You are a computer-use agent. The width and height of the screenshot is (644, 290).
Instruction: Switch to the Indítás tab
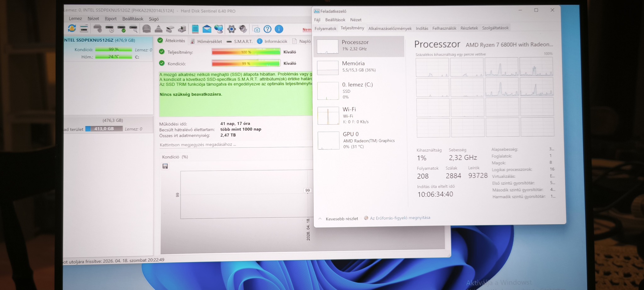tap(422, 28)
